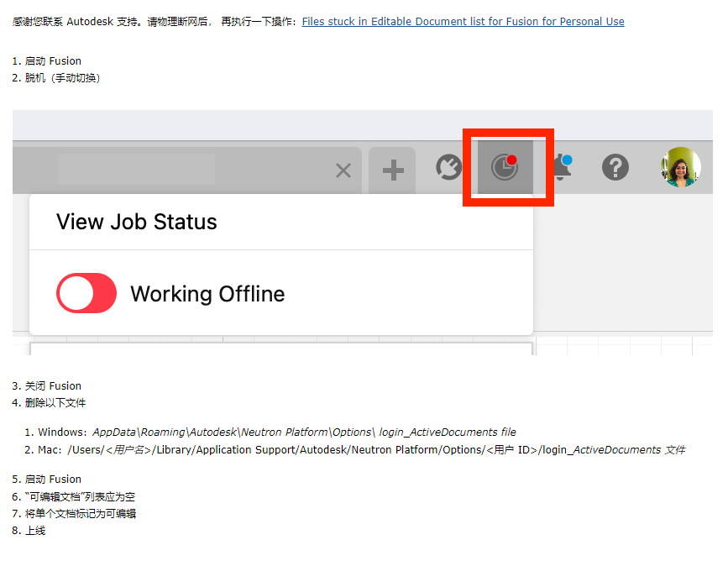Open the Help question mark icon
The image size is (728, 566).
click(615, 167)
